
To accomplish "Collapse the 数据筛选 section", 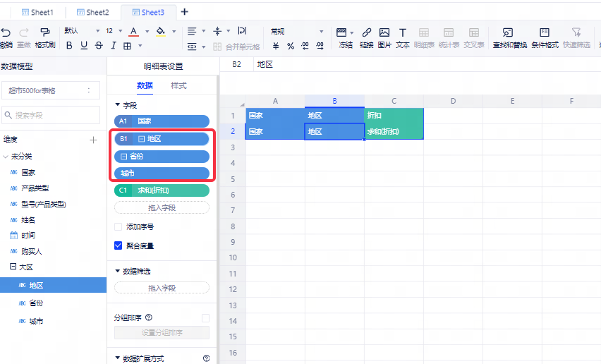I will (x=117, y=272).
